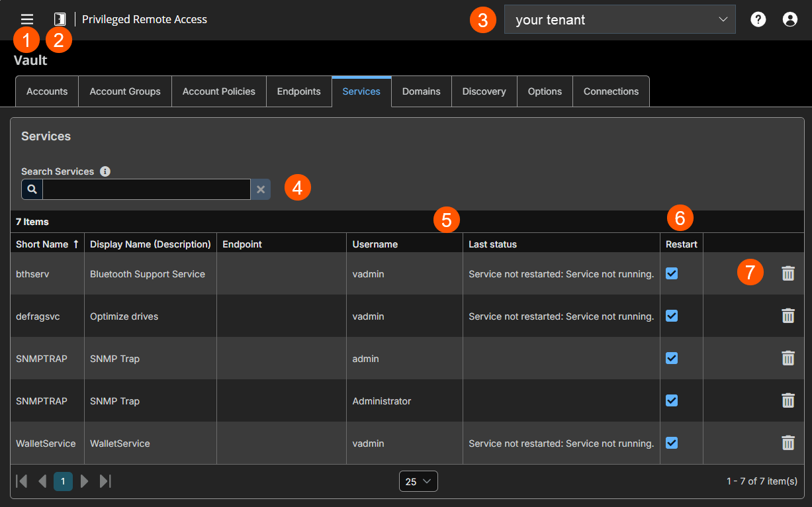Image resolution: width=812 pixels, height=507 pixels.
Task: Open the Discovery tab
Action: pyautogui.click(x=484, y=91)
